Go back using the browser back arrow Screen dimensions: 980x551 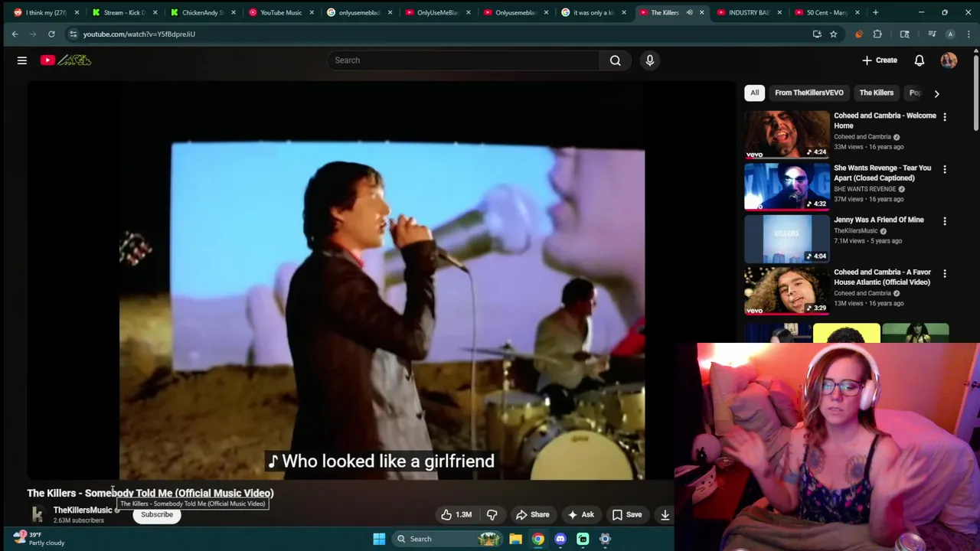(15, 34)
